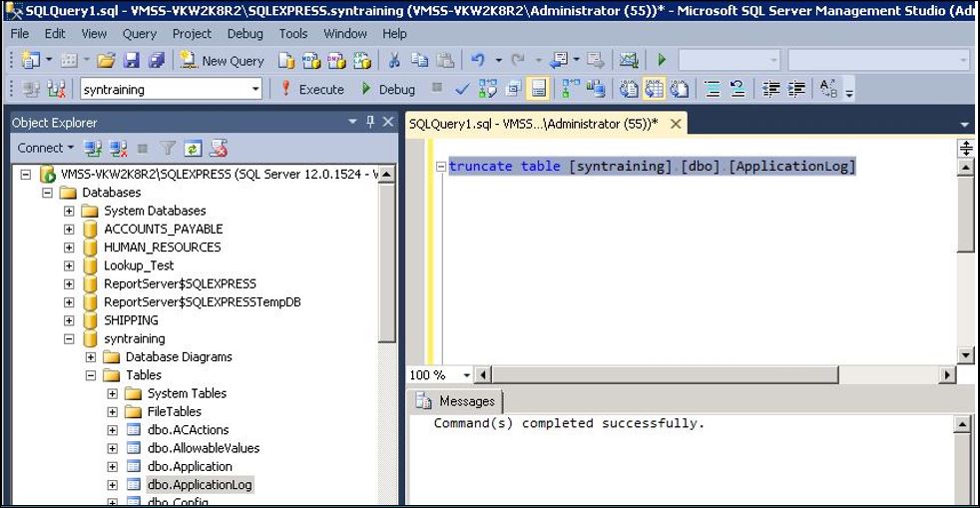Click the Copy icon in toolbar
980x508 pixels.
[x=419, y=61]
